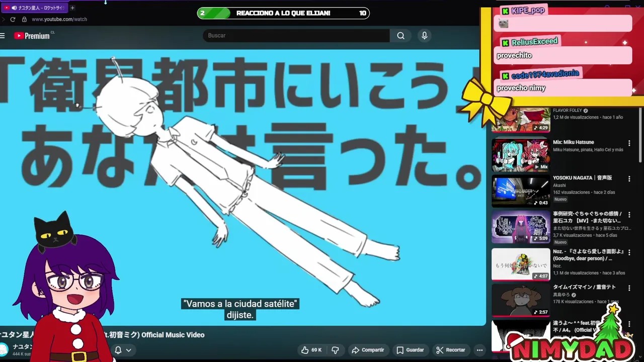The image size is (644, 362).
Task: Open the Noz. 4:07 video thumbnail
Action: [521, 264]
